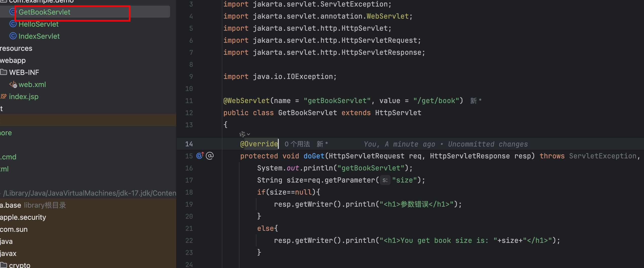Select the com.sun package entry
This screenshot has width=644, height=268.
tap(14, 229)
